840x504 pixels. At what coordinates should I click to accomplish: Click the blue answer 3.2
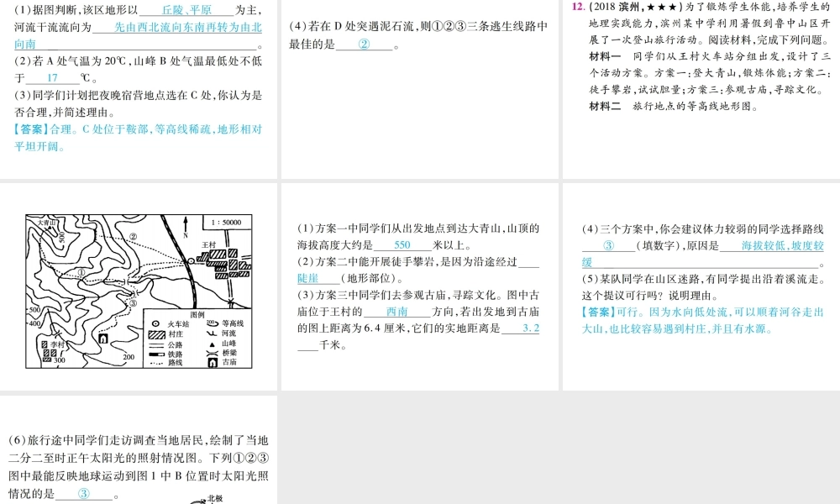[531, 328]
